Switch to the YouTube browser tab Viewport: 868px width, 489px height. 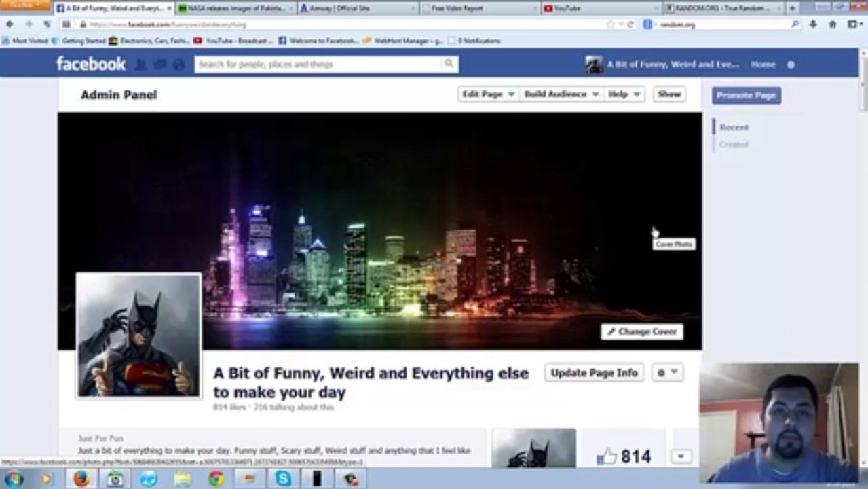(601, 8)
